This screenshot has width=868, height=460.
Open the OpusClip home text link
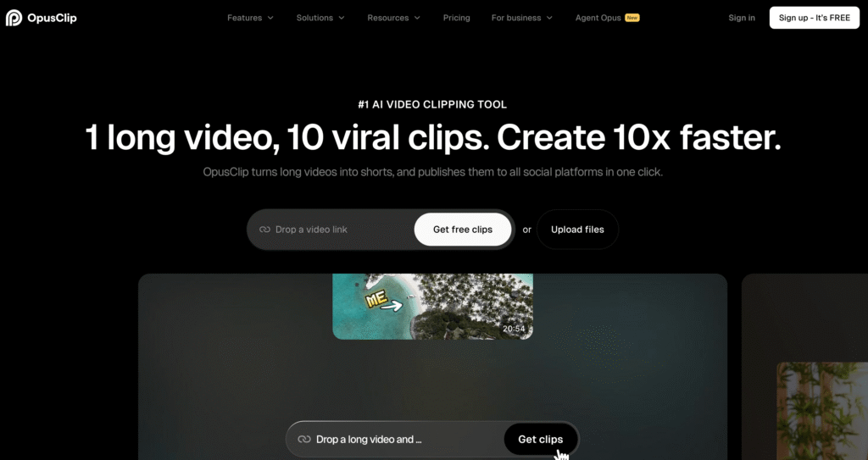click(x=52, y=18)
